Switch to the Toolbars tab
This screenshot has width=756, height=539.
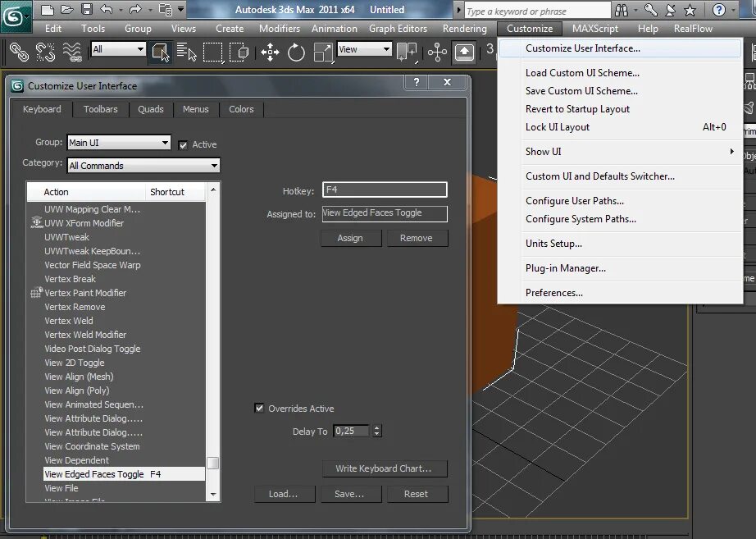pyautogui.click(x=100, y=109)
